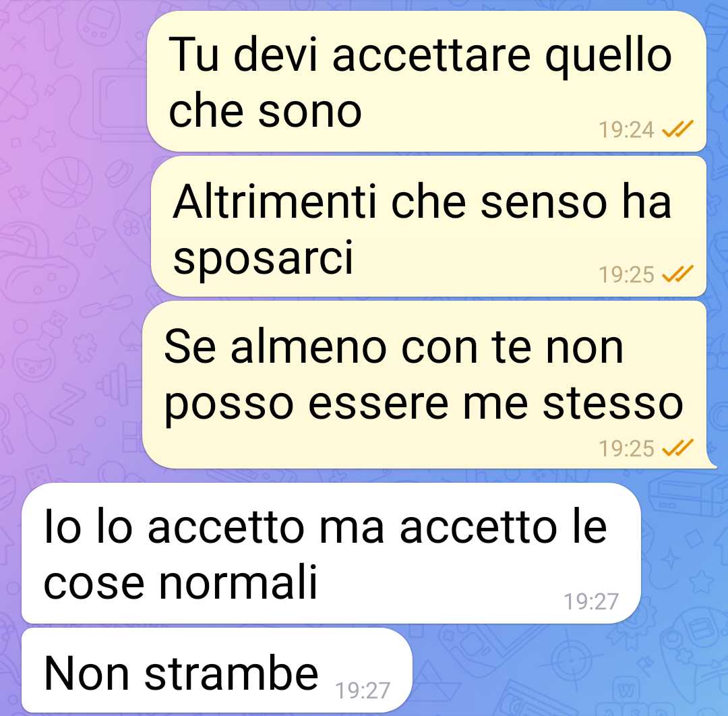Click the 19:27 timestamp on 'cose normali' message

(x=591, y=601)
